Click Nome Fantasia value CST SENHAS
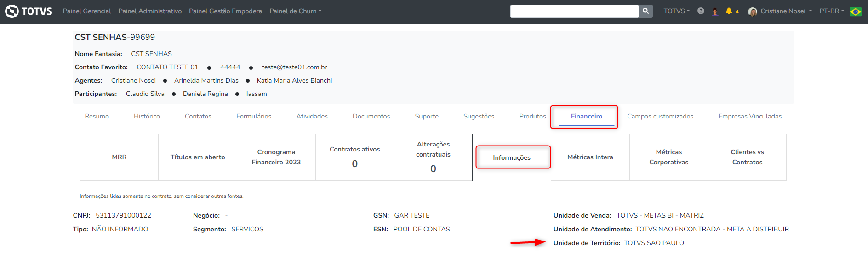 coord(151,54)
